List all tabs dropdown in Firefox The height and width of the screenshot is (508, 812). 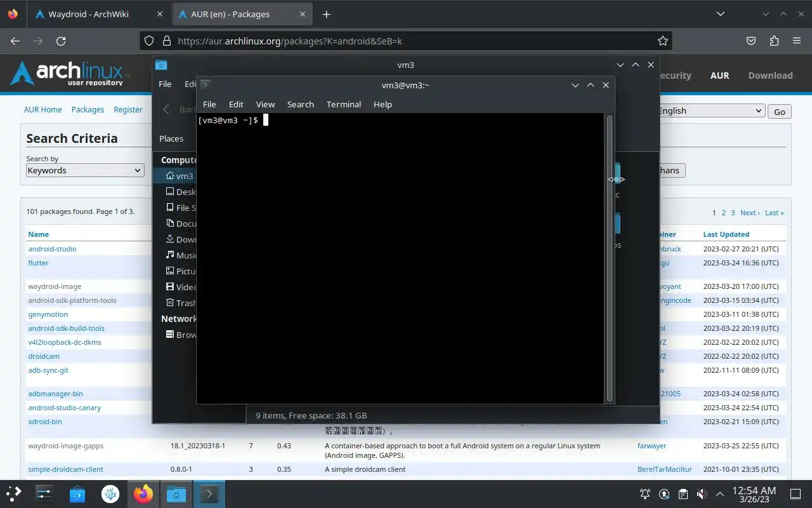click(720, 14)
